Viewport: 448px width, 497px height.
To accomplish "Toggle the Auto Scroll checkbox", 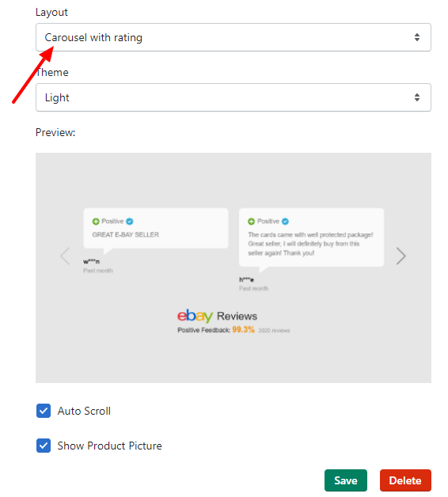I will 44,411.
